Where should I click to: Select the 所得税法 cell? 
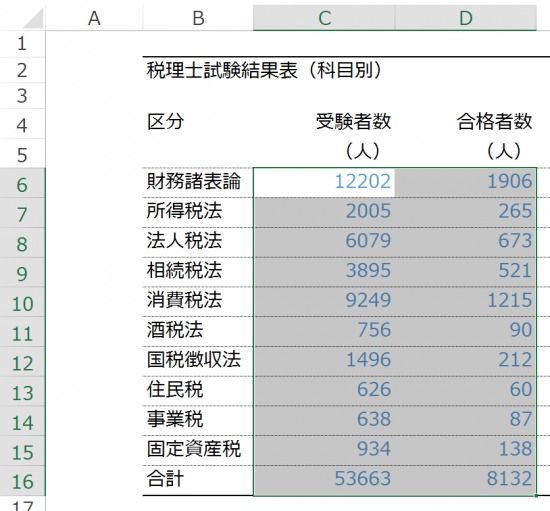[198, 213]
